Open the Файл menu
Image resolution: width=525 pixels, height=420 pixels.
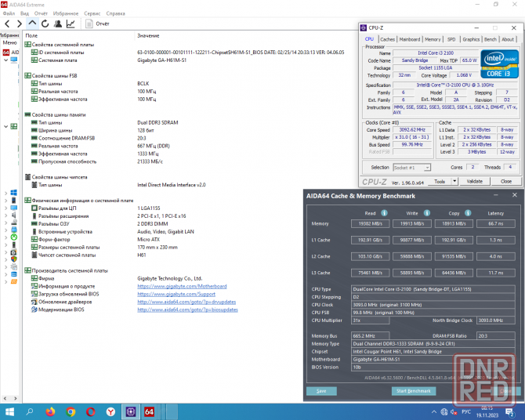[x=9, y=13]
